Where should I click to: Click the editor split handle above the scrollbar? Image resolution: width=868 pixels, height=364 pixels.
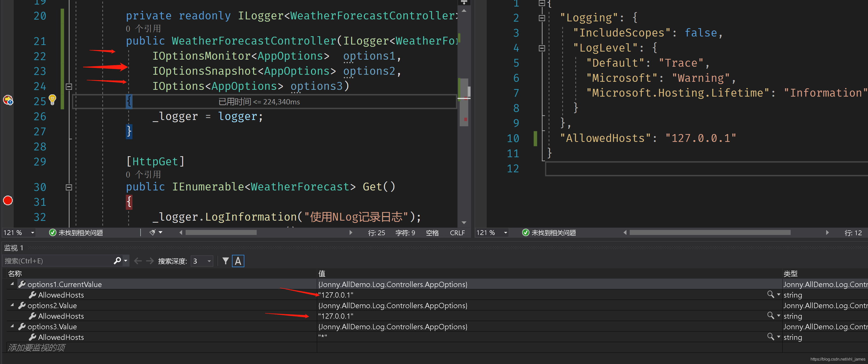click(464, 3)
